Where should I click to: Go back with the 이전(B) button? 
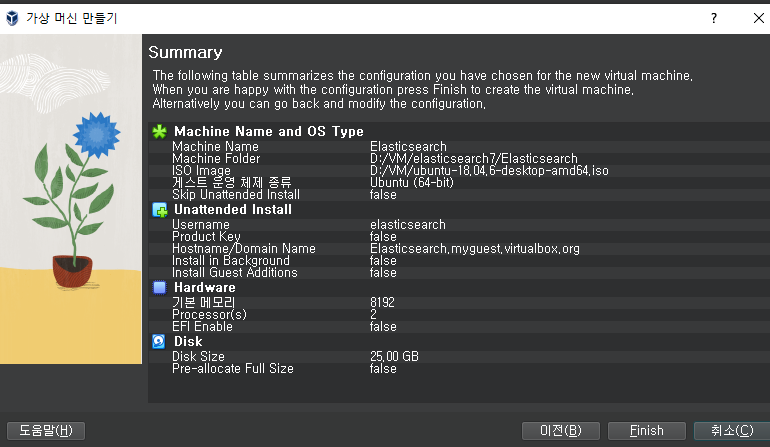pos(561,431)
